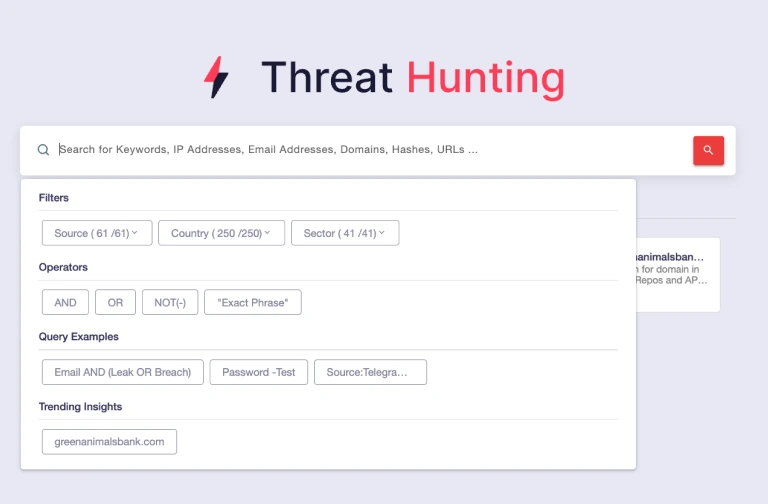The height and width of the screenshot is (504, 768).
Task: Click the lightning bolt logo
Action: [216, 77]
